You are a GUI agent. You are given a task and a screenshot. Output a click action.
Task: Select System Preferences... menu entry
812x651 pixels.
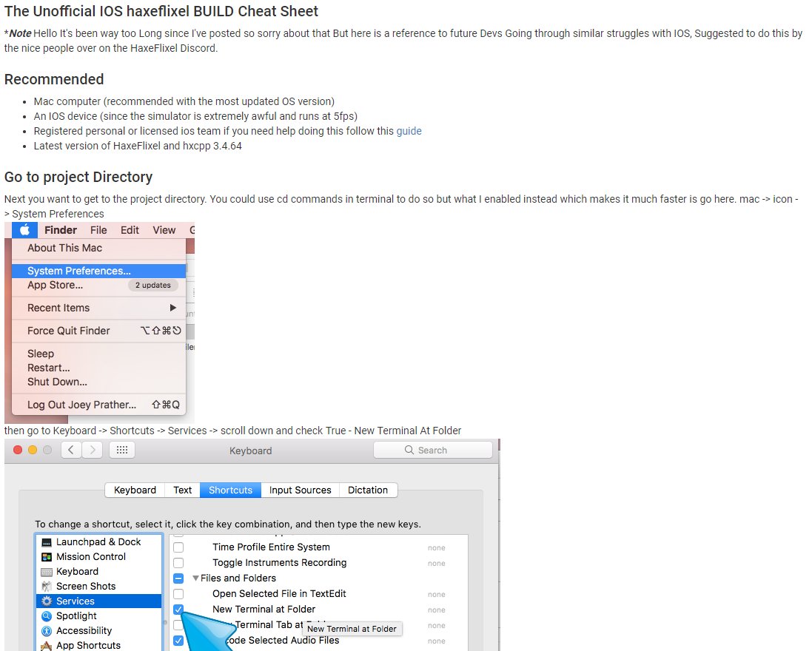[98, 271]
